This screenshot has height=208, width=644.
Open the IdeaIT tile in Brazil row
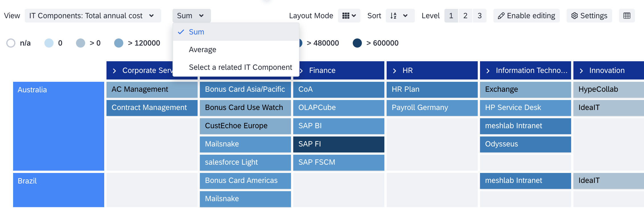(609, 181)
